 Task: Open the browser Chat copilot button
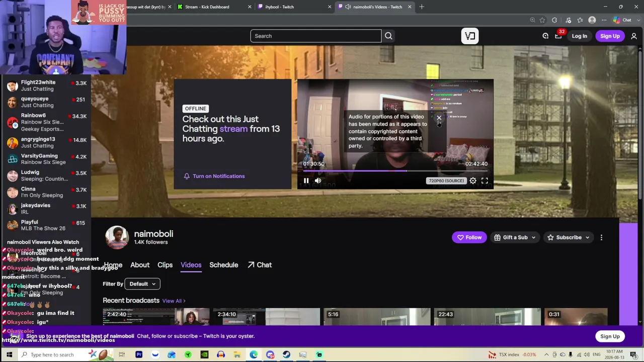point(622,20)
